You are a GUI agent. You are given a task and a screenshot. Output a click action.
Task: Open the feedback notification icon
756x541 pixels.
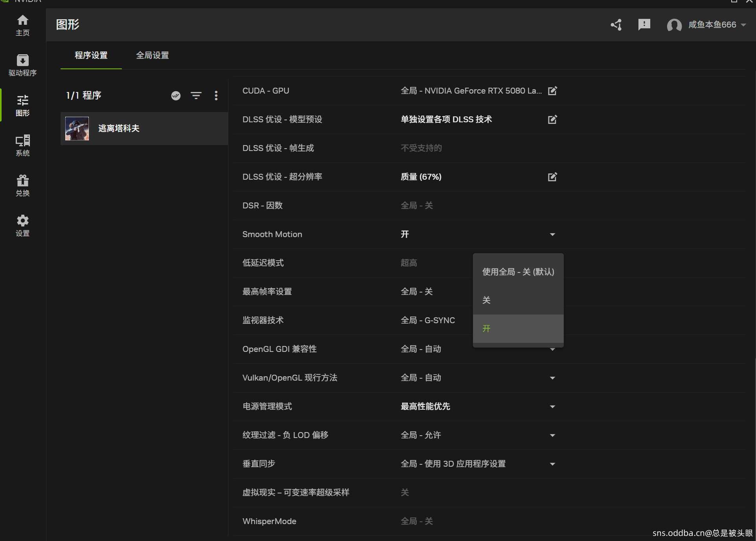tap(644, 25)
